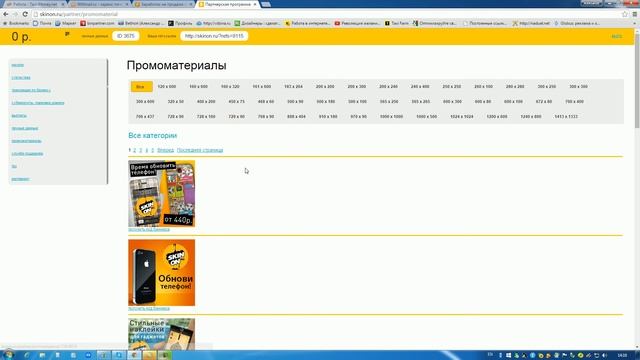Filter banners by 1000 x 1000
640x360 pixels.
click(391, 116)
